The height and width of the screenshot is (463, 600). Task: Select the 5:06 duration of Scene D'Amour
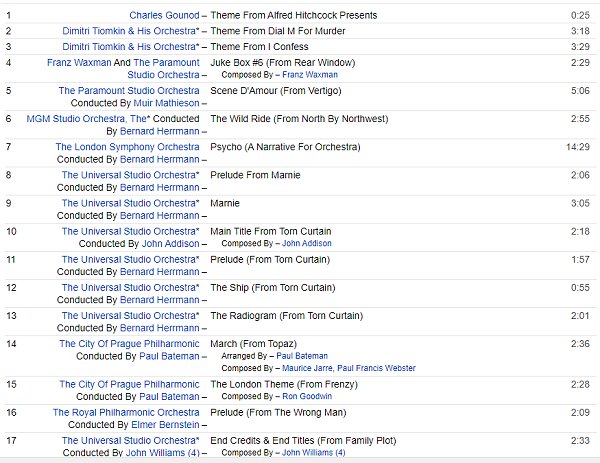[x=580, y=91]
